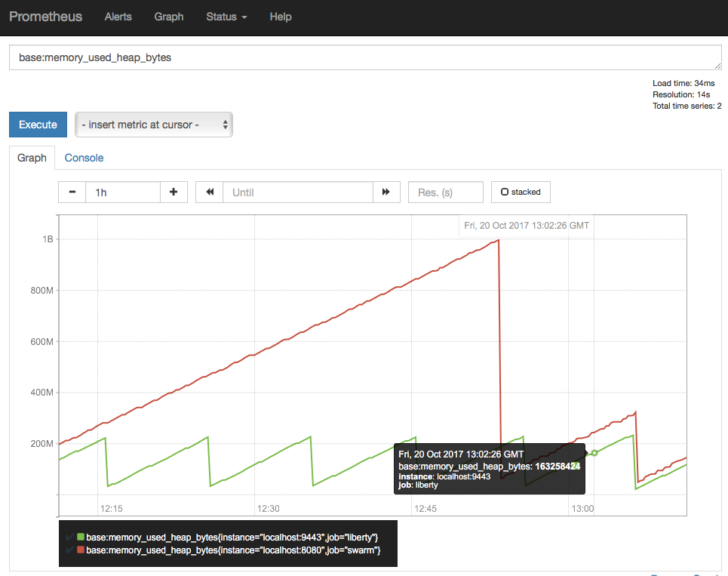Click fast-forward arrows to move end time forward
Viewport: 728px width, 576px height.
386,192
